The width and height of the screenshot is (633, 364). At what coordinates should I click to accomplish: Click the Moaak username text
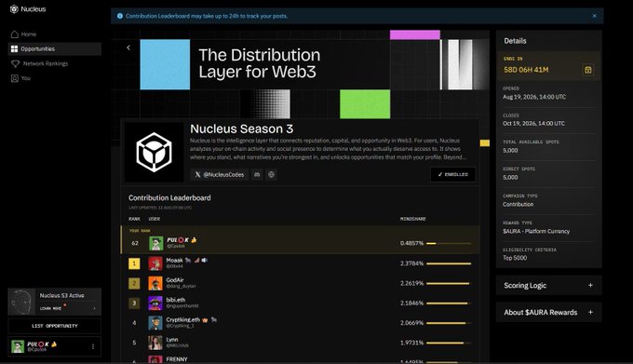click(x=174, y=261)
